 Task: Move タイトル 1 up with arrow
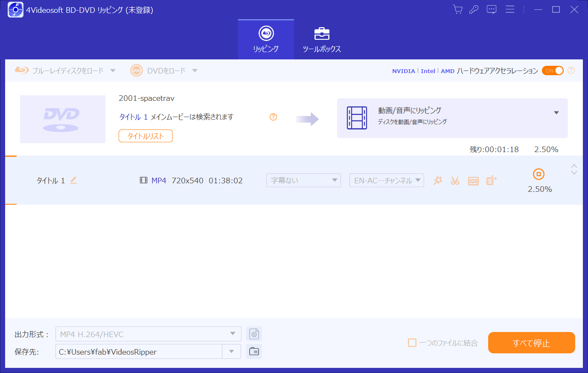574,166
